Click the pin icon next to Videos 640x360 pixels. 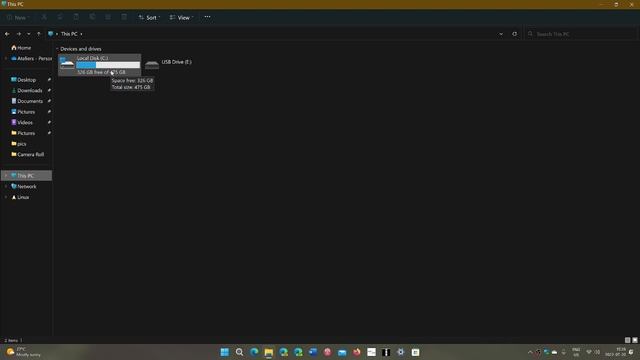pyautogui.click(x=49, y=122)
